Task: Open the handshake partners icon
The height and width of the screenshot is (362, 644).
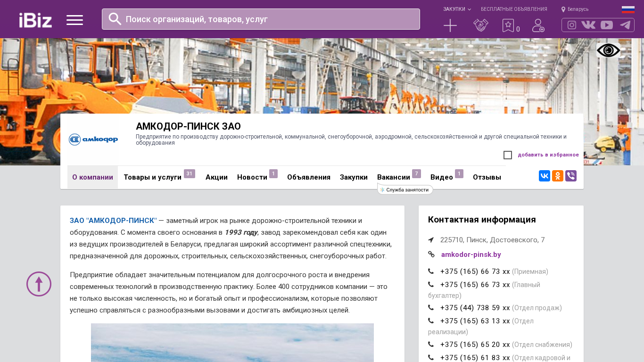Action: point(481,25)
